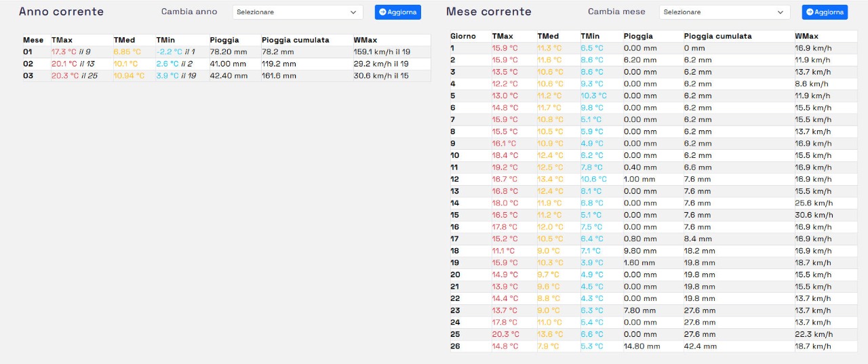Screen dimensions: 868x364
Task: Click the 20.3 °C TMax value for day 25
Action: tap(505, 334)
